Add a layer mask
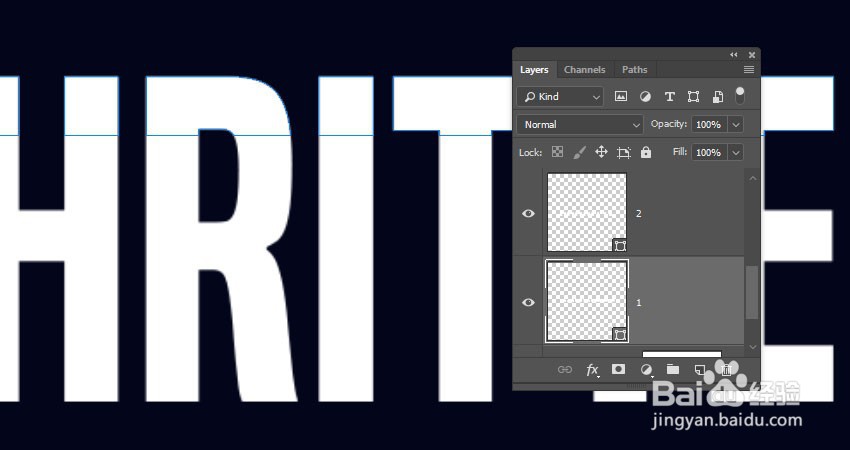 pyautogui.click(x=618, y=369)
